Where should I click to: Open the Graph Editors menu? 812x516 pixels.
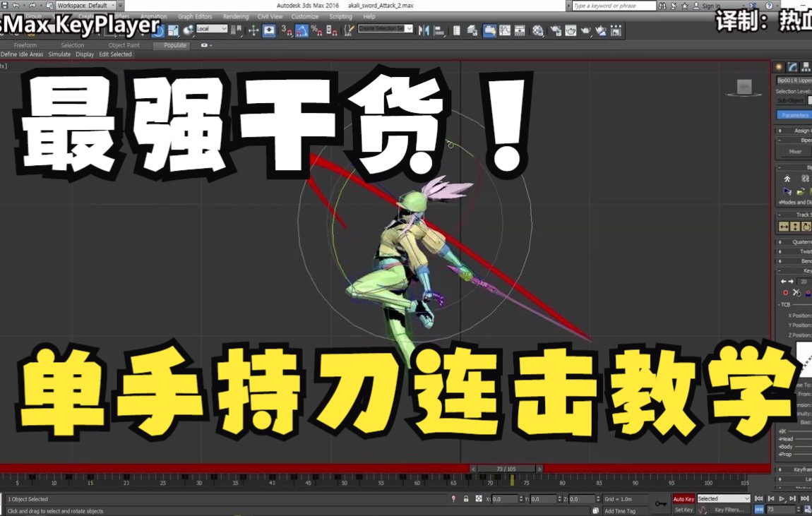(x=195, y=17)
